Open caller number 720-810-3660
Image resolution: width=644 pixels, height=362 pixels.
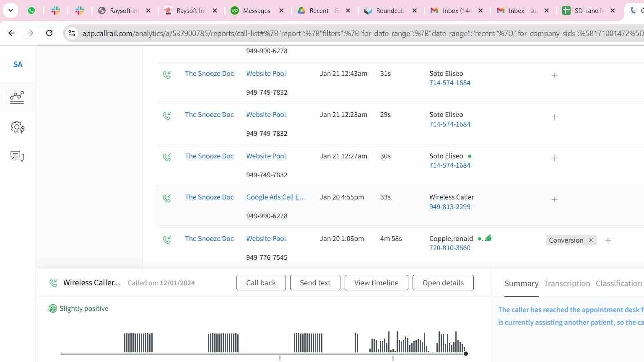click(x=449, y=248)
